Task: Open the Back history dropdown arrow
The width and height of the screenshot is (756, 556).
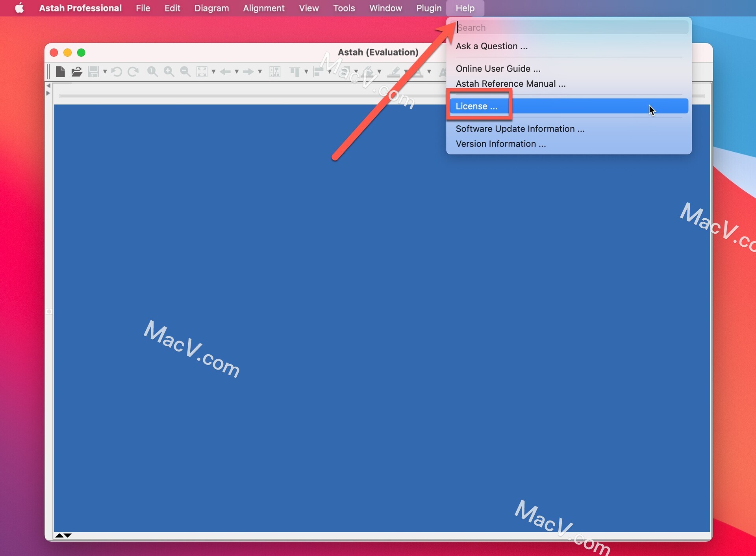Action: pyautogui.click(x=237, y=72)
